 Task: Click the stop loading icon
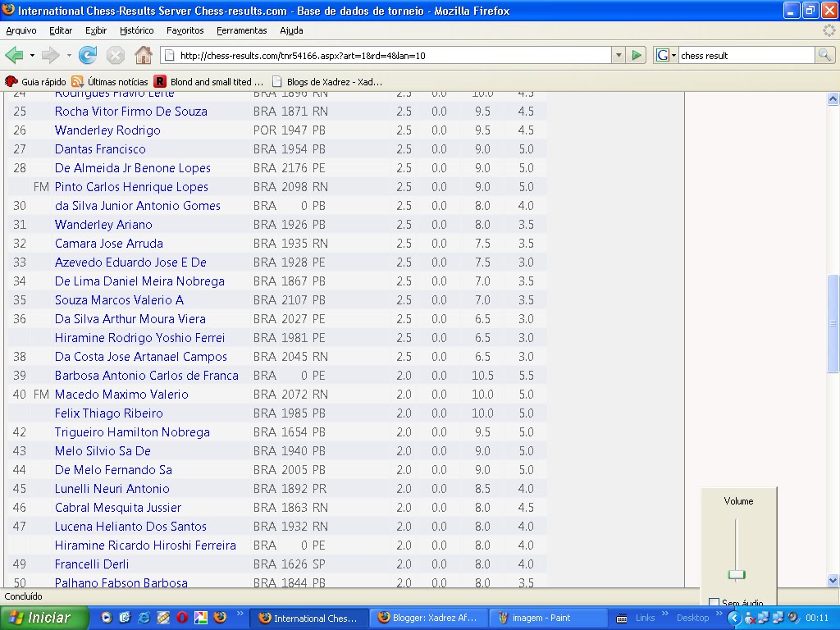115,55
